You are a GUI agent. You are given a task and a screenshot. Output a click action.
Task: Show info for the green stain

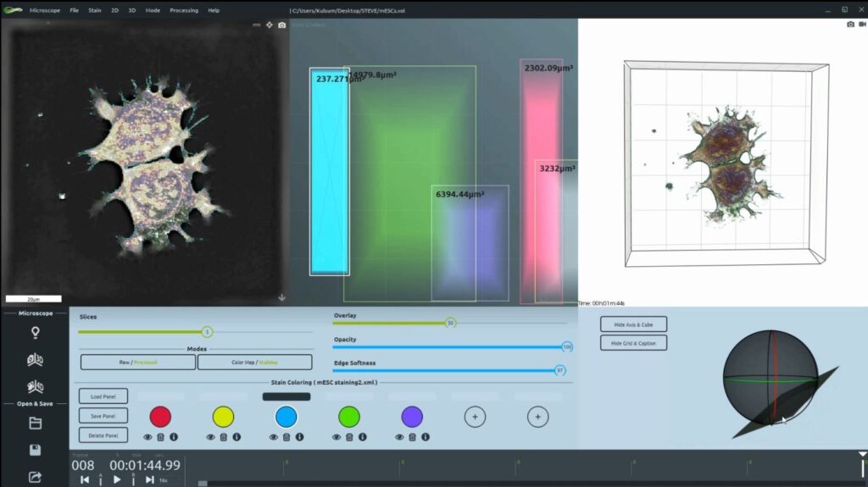point(362,437)
